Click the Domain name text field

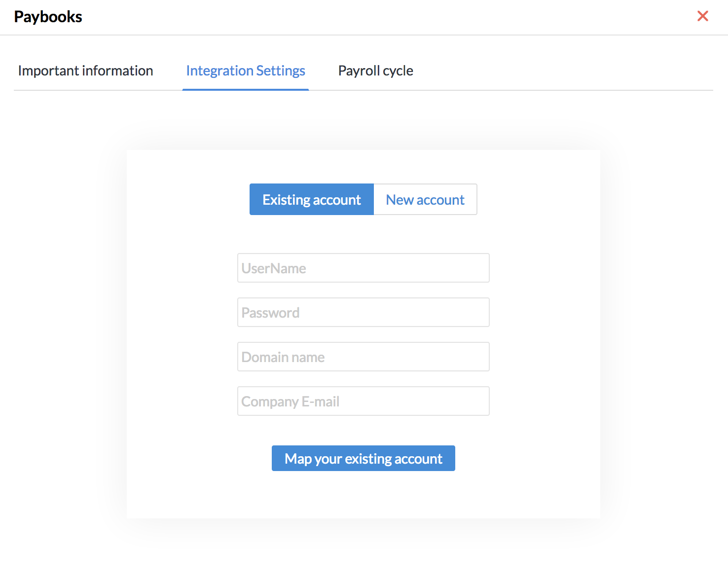click(363, 357)
